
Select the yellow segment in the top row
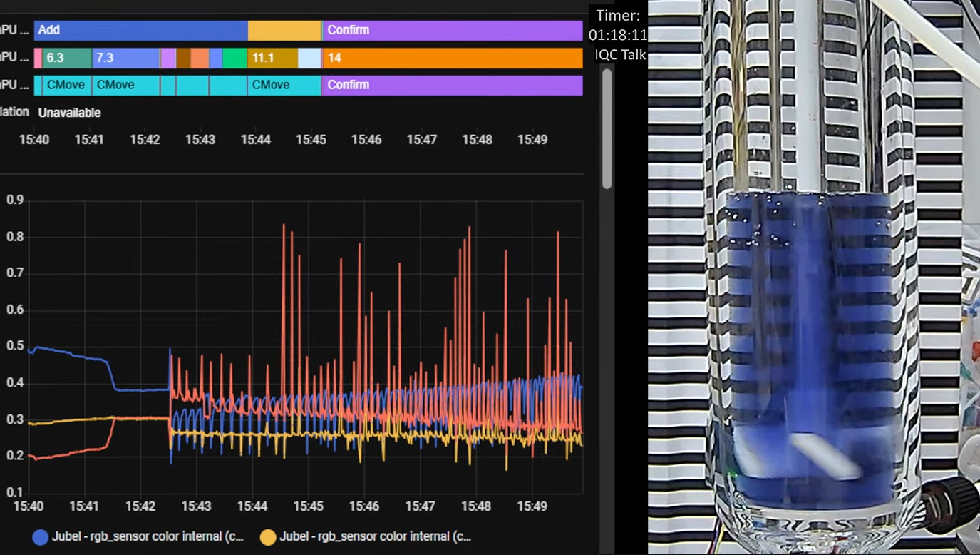[284, 31]
